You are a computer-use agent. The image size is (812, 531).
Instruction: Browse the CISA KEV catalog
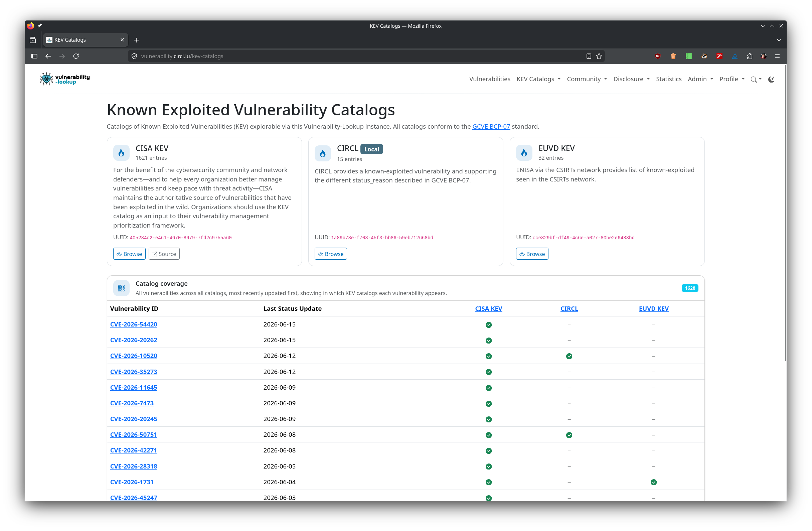(x=129, y=254)
